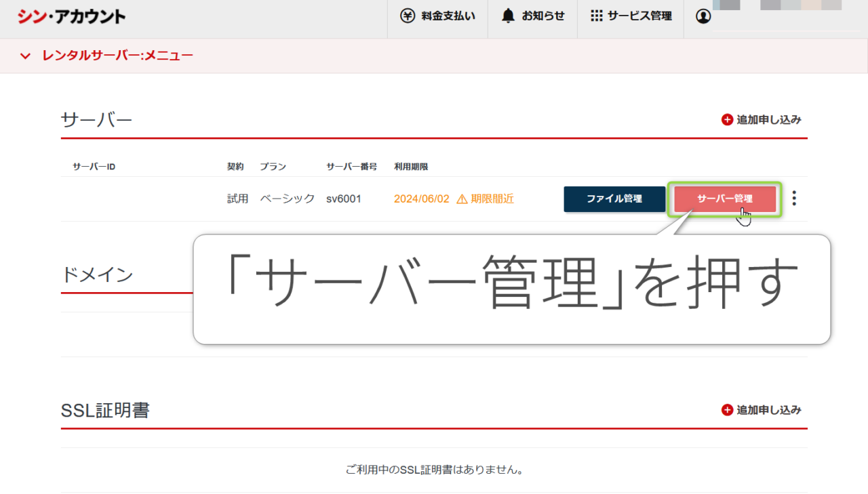
Task: Click the ファイル管理 button
Action: click(614, 199)
